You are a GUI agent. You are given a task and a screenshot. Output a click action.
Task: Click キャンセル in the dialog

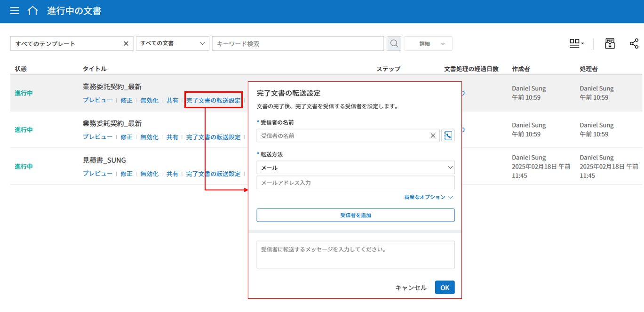click(x=411, y=288)
